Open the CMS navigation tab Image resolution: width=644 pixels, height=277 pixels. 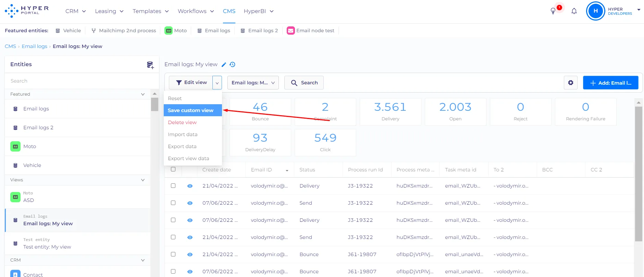[229, 11]
